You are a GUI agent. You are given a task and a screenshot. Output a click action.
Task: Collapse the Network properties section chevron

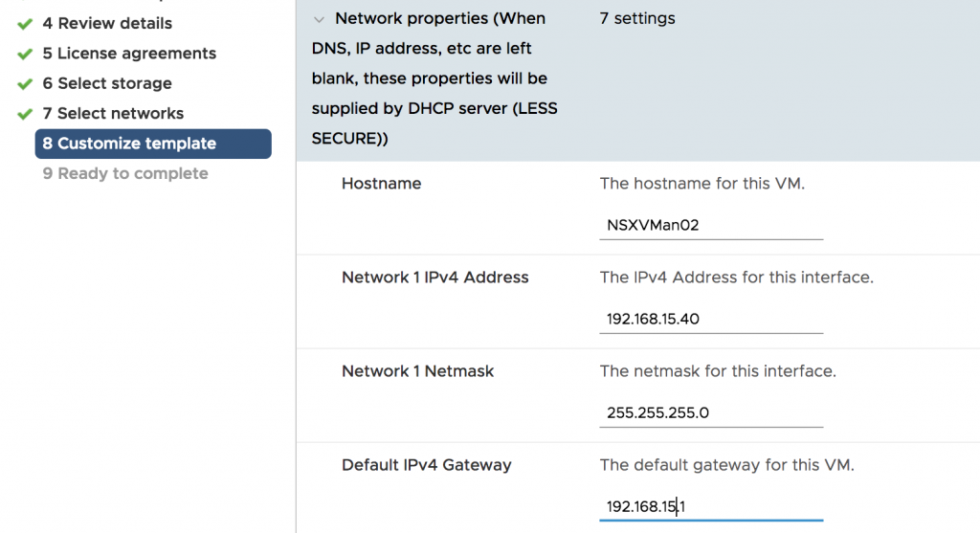(x=319, y=19)
